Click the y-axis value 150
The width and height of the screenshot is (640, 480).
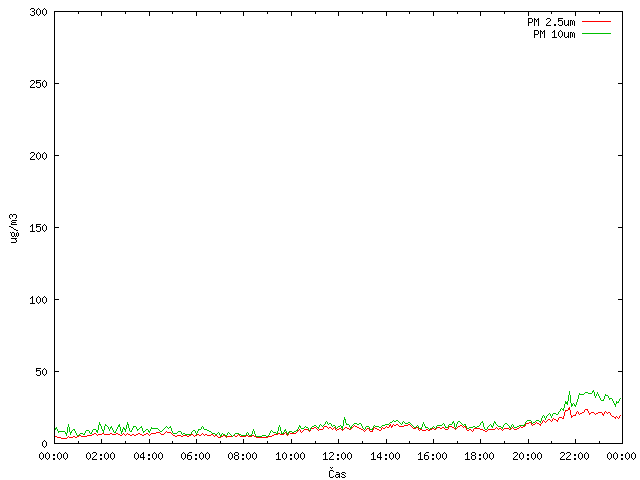point(38,228)
